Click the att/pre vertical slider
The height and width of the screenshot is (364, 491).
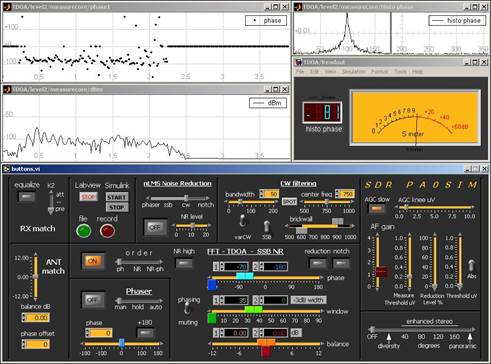(x=51, y=202)
